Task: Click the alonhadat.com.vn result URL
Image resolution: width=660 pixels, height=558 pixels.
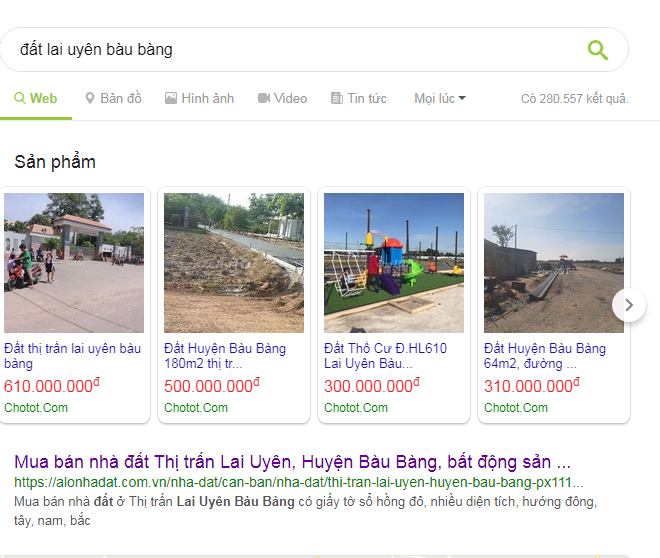Action: (x=299, y=482)
